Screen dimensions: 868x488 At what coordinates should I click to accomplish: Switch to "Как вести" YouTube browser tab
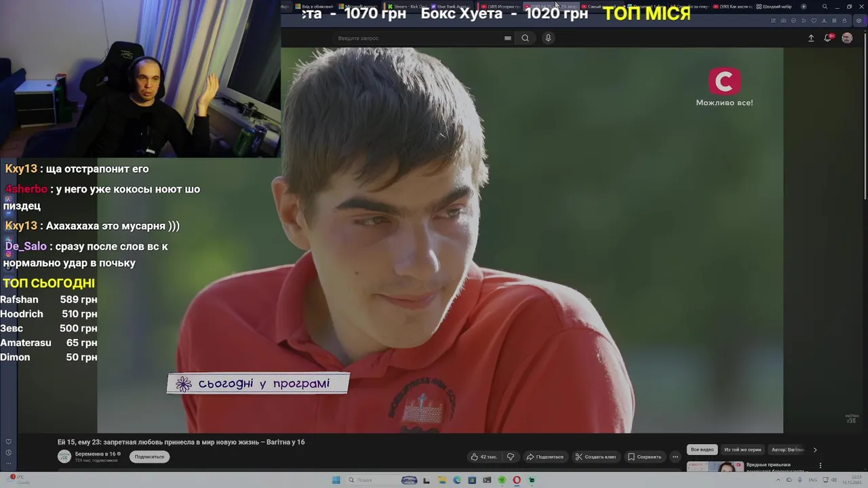coord(732,7)
